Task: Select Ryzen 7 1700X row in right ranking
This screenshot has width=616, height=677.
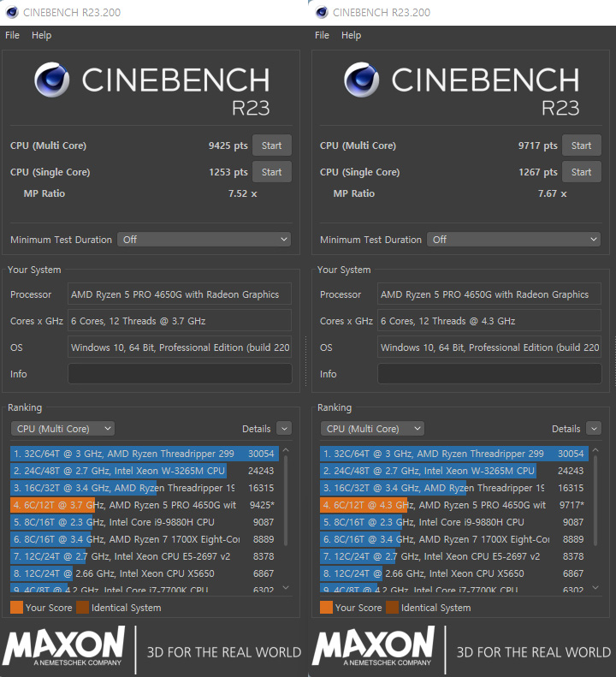Action: pos(454,539)
